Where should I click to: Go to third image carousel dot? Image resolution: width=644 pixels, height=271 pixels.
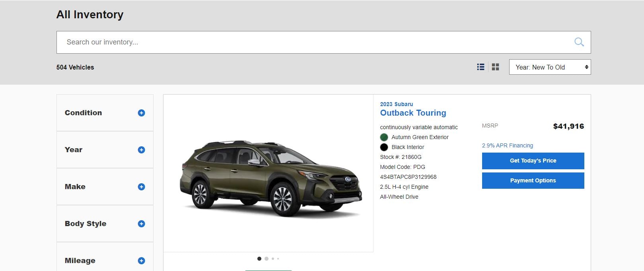273,259
